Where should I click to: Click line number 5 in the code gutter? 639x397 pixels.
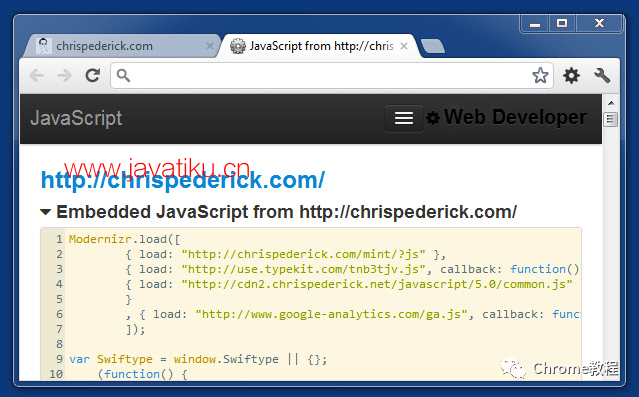(59, 299)
